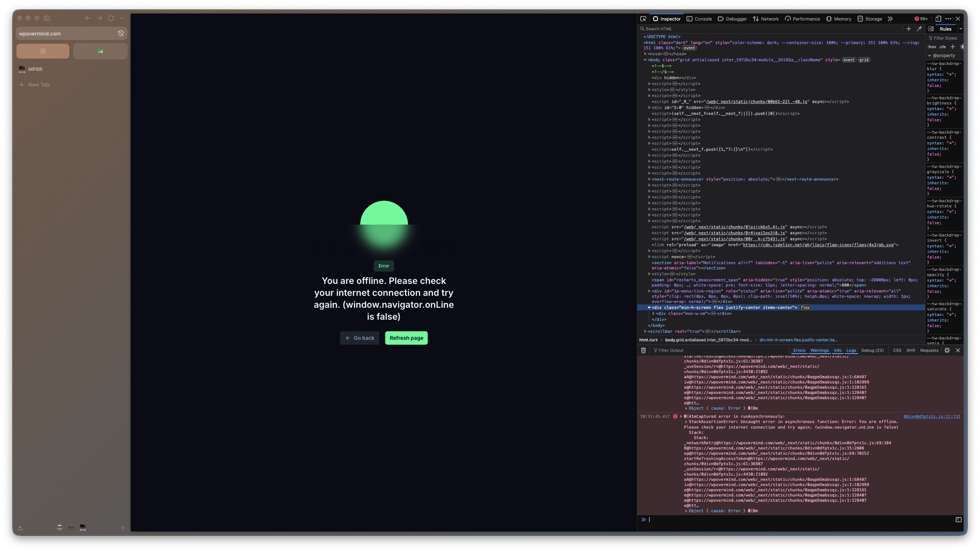
Task: Switch to multi-line console editor mode icon
Action: pos(958,520)
